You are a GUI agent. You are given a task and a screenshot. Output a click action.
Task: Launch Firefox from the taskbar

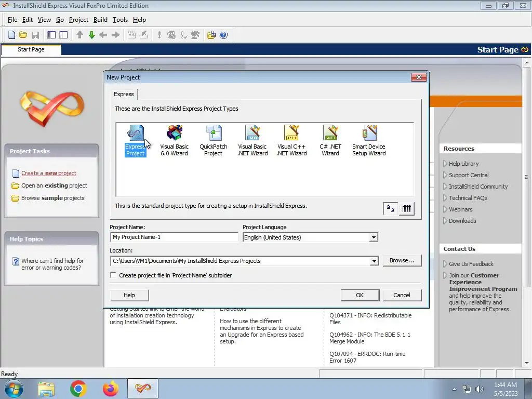click(111, 389)
